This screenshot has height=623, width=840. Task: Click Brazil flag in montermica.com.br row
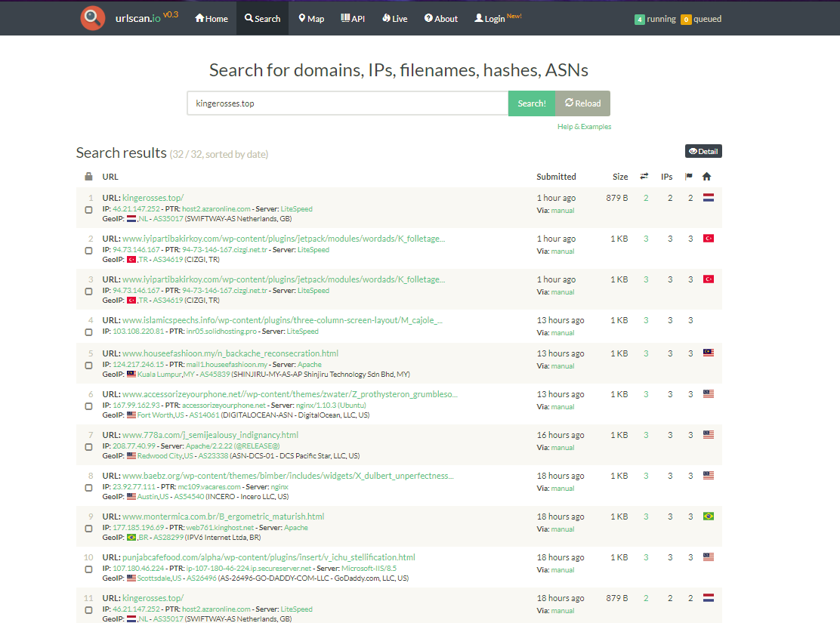[x=708, y=517]
